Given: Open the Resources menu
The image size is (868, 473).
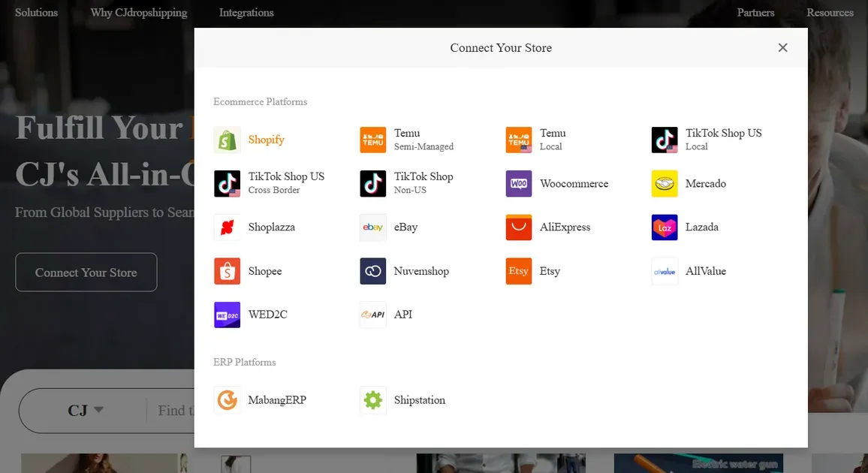Looking at the screenshot, I should (x=830, y=12).
